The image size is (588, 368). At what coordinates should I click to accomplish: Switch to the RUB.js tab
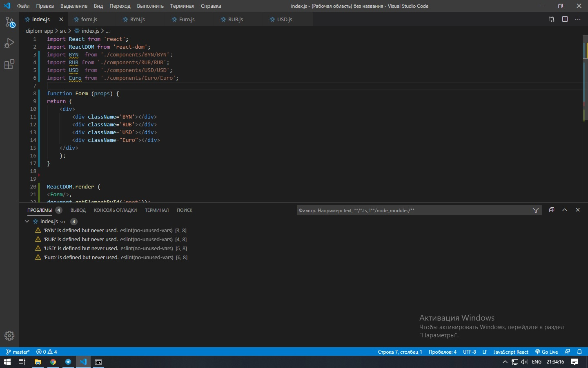coord(239,19)
